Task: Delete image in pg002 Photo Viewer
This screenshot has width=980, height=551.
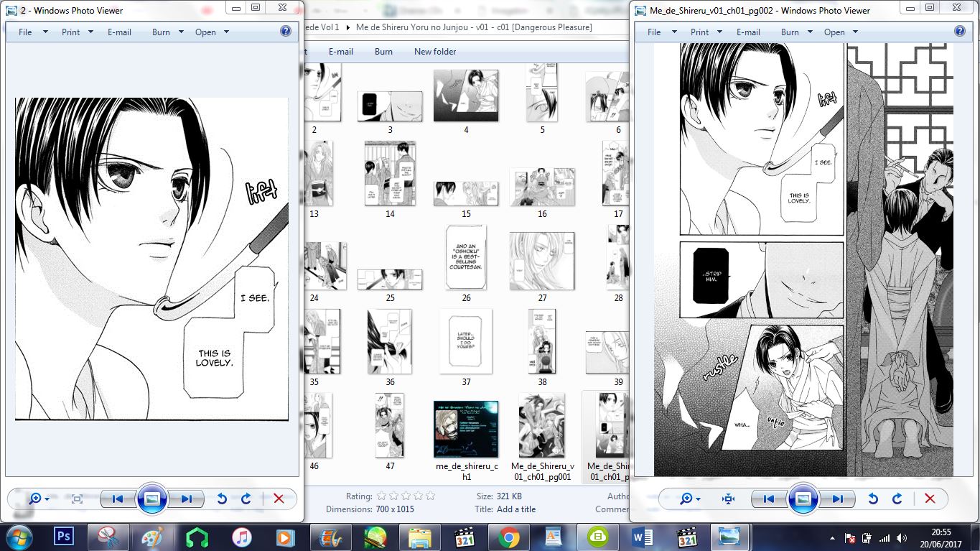Action: tap(930, 499)
